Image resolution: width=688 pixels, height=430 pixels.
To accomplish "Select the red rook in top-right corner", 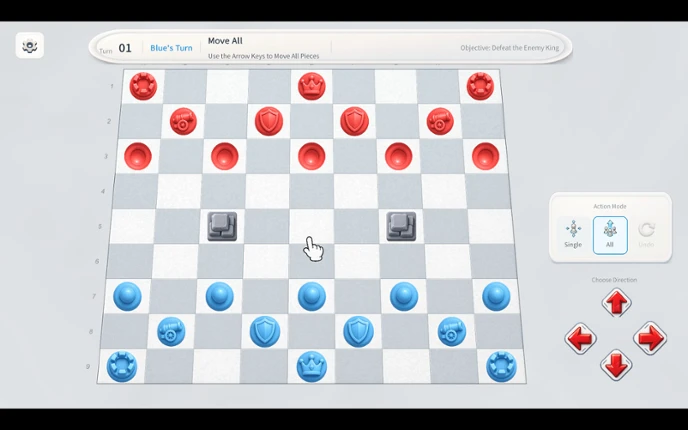I will pos(480,86).
